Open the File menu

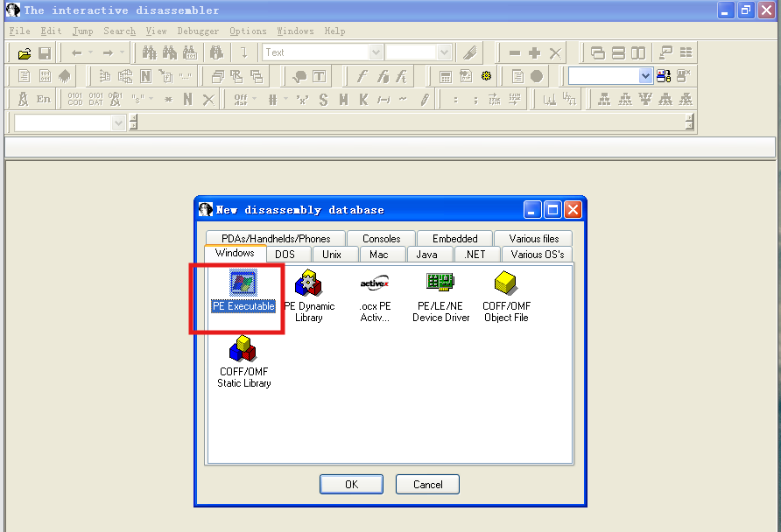[19, 31]
